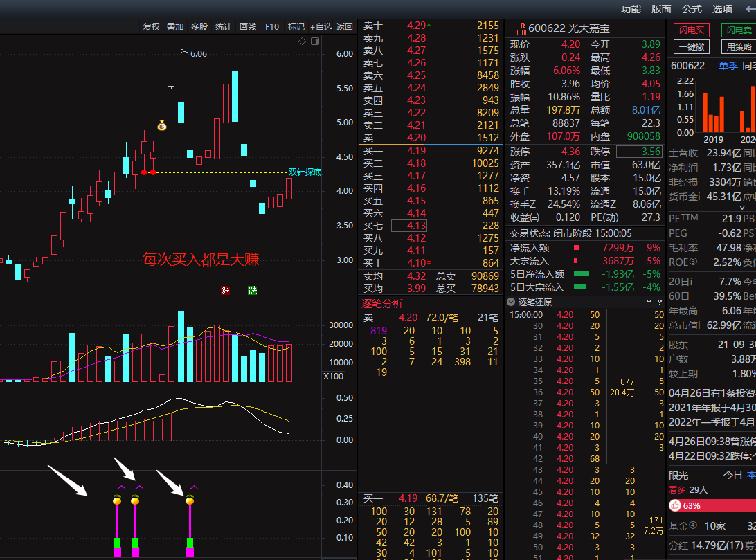Expand the 逐笔还原 panel chevron
This screenshot has height=560, width=756.
(x=511, y=302)
